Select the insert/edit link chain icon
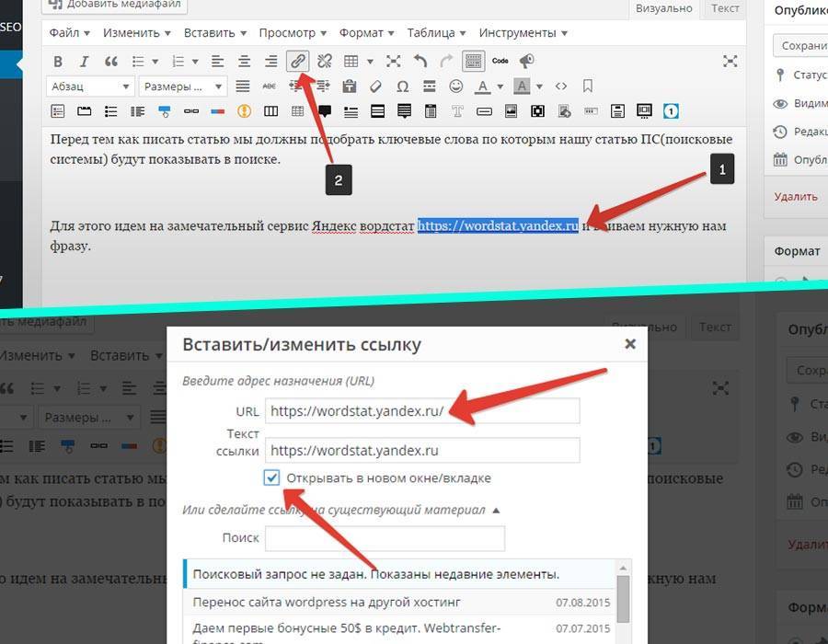Viewport: 828px width, 644px height. 297,62
